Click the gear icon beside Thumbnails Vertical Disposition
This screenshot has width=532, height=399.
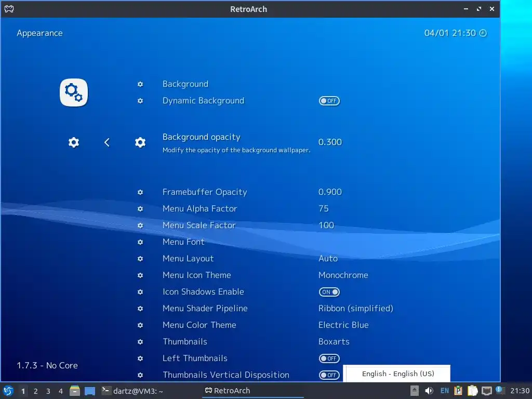pos(140,375)
